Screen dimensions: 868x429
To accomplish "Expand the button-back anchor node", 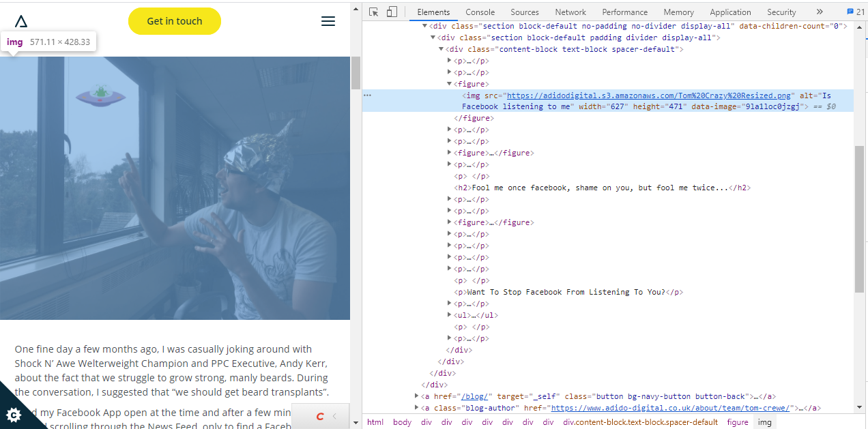I will coord(417,396).
